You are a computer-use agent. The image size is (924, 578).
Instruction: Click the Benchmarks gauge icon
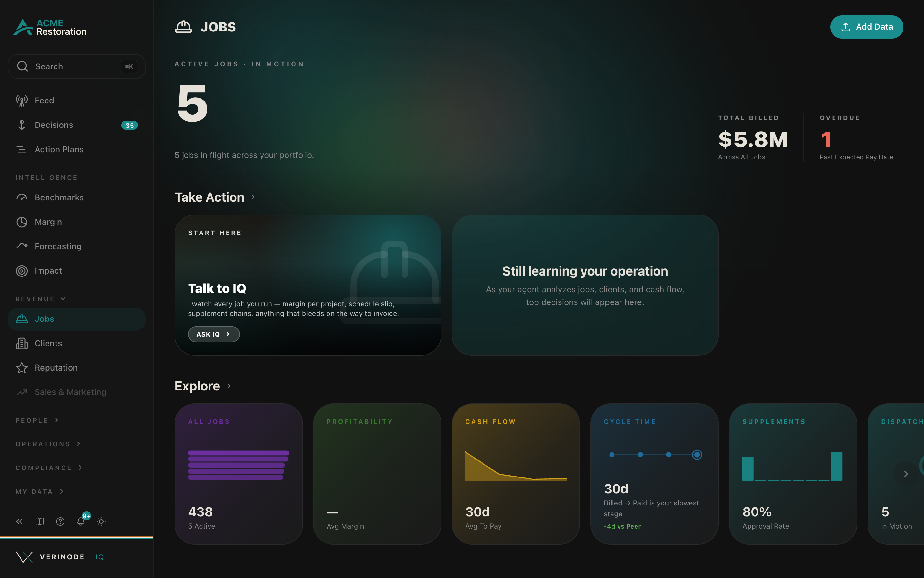pyautogui.click(x=22, y=197)
